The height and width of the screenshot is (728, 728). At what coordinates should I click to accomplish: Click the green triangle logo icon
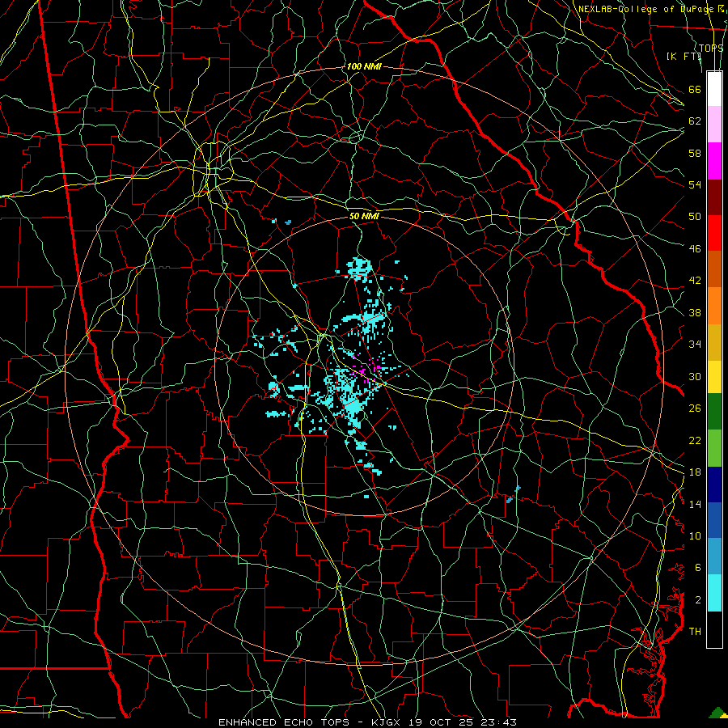coord(717,712)
